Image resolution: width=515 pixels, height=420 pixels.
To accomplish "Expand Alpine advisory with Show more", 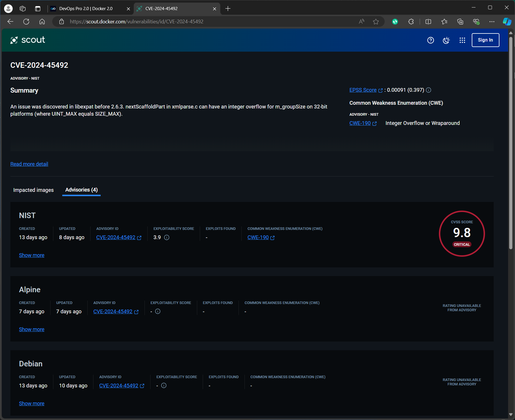I will (x=32, y=329).
